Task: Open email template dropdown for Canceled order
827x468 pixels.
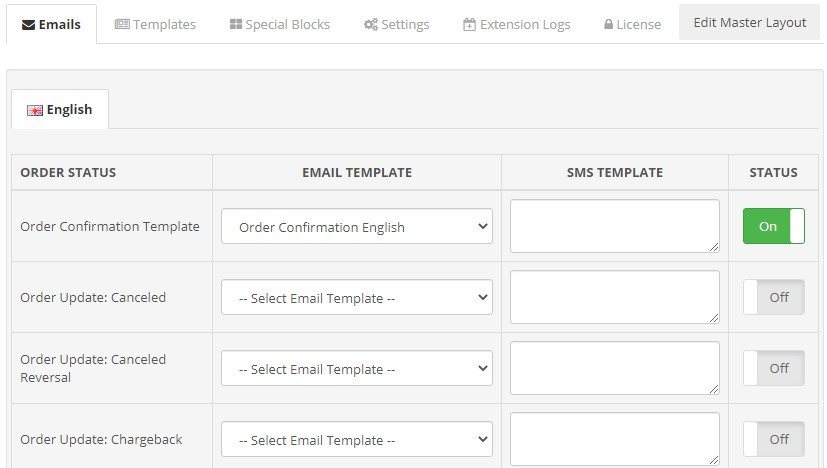Action: point(357,298)
